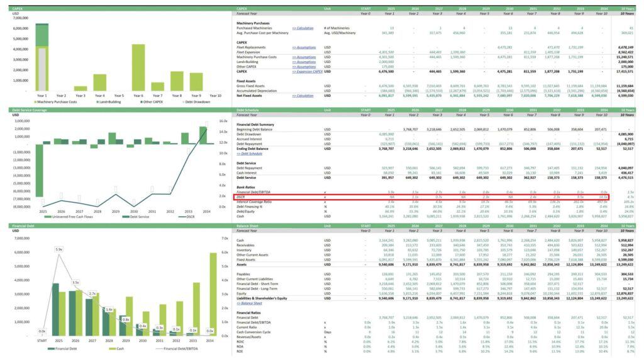Viewport: 644px width, 364px height.
Task: Select Unlevered Free Cash Flows legend entry
Action: [x=69, y=217]
